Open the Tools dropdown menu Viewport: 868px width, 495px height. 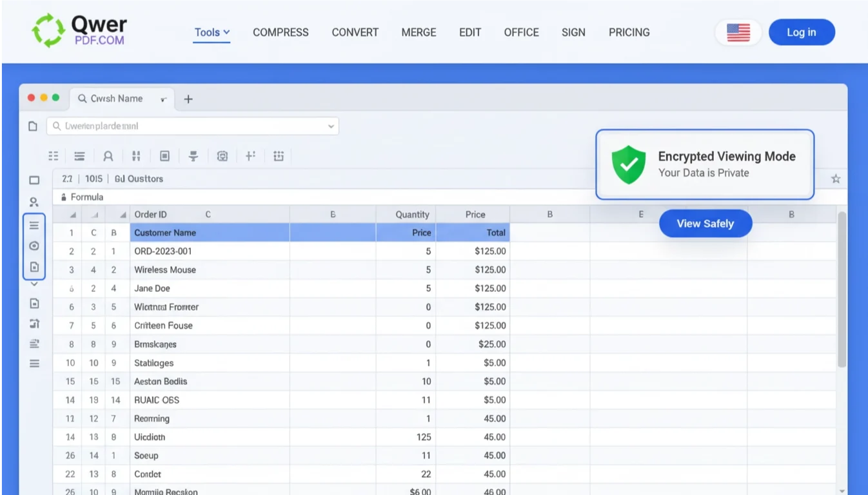pyautogui.click(x=212, y=32)
